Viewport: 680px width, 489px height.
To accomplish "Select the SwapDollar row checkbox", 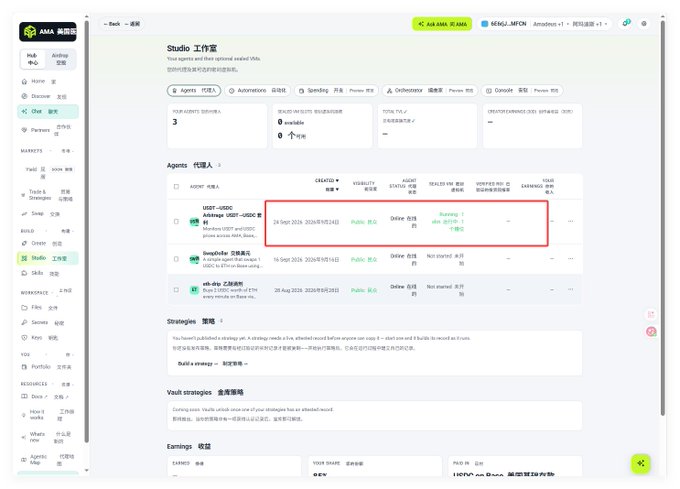I will [176, 259].
